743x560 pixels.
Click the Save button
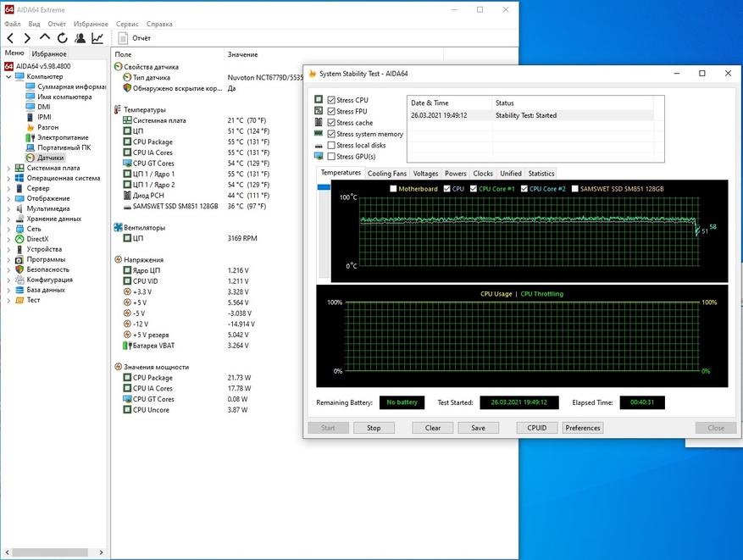[478, 428]
